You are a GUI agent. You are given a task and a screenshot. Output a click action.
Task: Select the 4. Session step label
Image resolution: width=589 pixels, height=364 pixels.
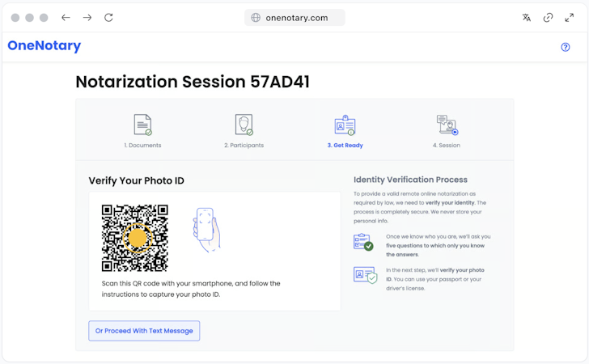447,146
